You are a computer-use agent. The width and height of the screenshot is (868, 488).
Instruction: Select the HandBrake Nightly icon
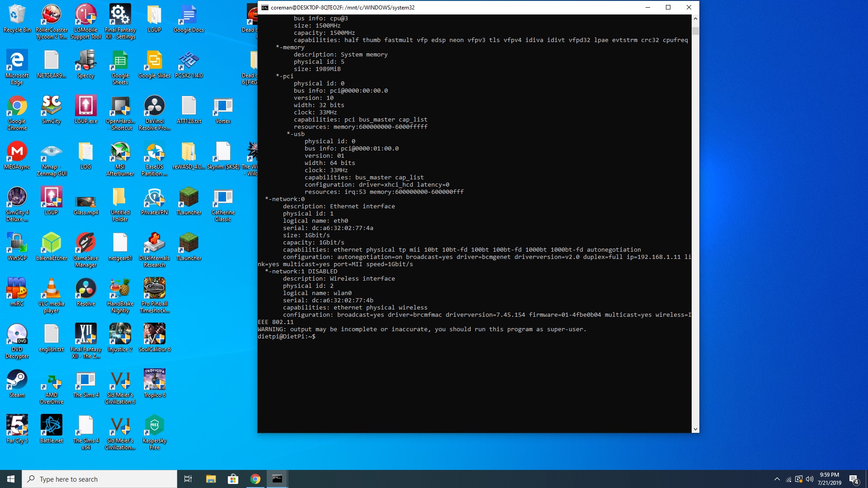pos(120,289)
